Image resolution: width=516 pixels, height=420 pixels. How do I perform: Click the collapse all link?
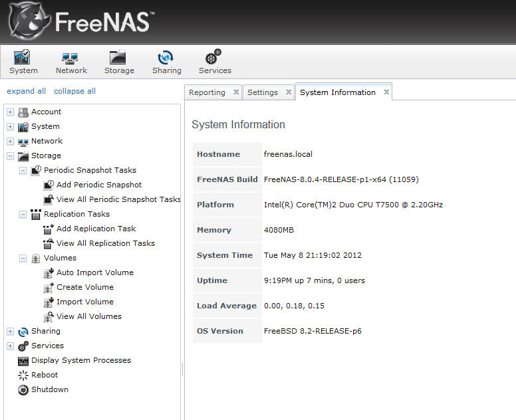(74, 91)
